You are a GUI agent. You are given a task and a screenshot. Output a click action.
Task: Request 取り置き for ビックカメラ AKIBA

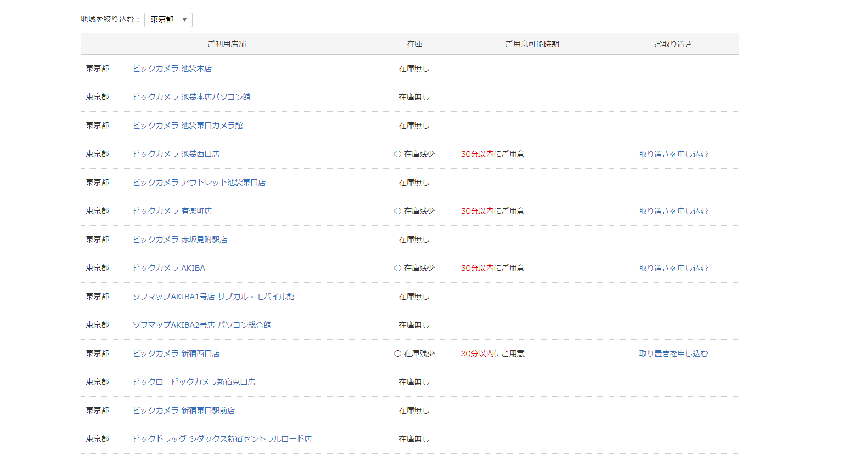(x=673, y=268)
